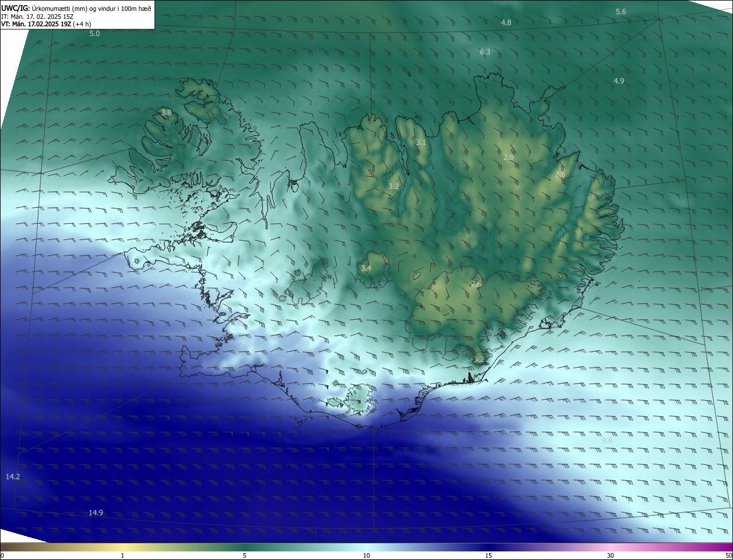Click the '1' tick label on the color scale
This screenshot has width=733, height=560.
(x=123, y=555)
